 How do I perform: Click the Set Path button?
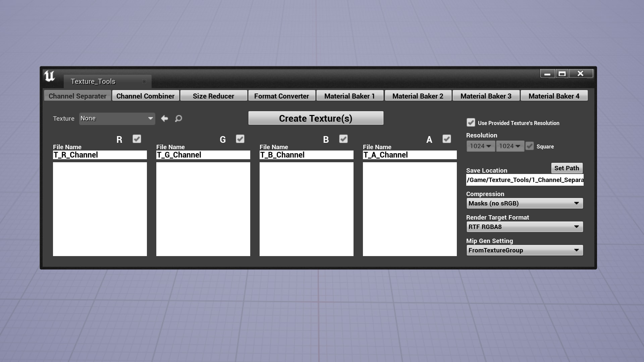pos(567,168)
